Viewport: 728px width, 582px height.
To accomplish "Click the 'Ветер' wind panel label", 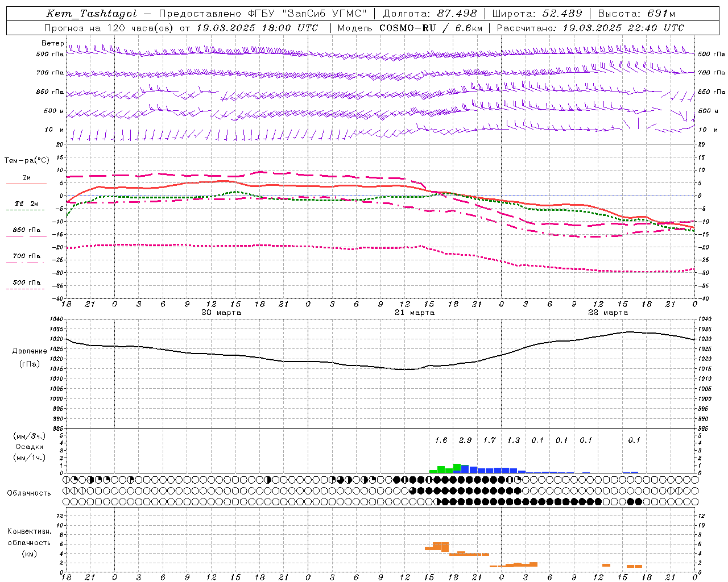I will 52,43.
